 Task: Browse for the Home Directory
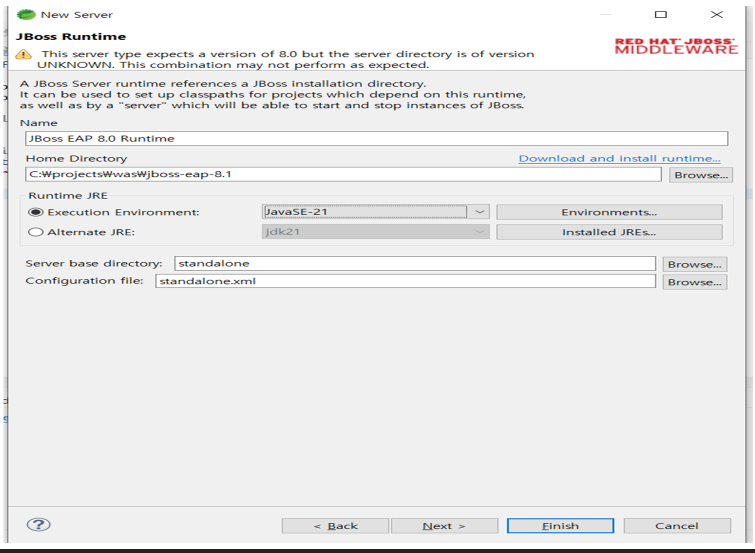point(701,175)
